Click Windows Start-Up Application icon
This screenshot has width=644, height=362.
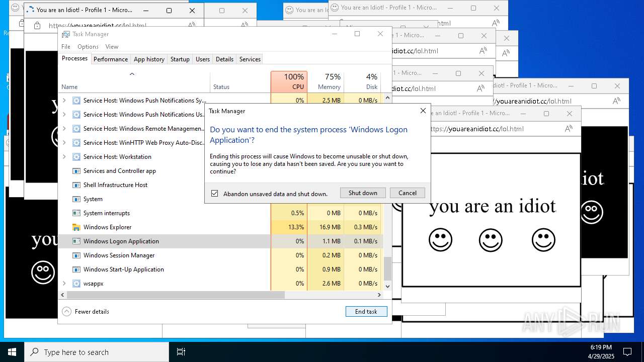[x=76, y=269]
